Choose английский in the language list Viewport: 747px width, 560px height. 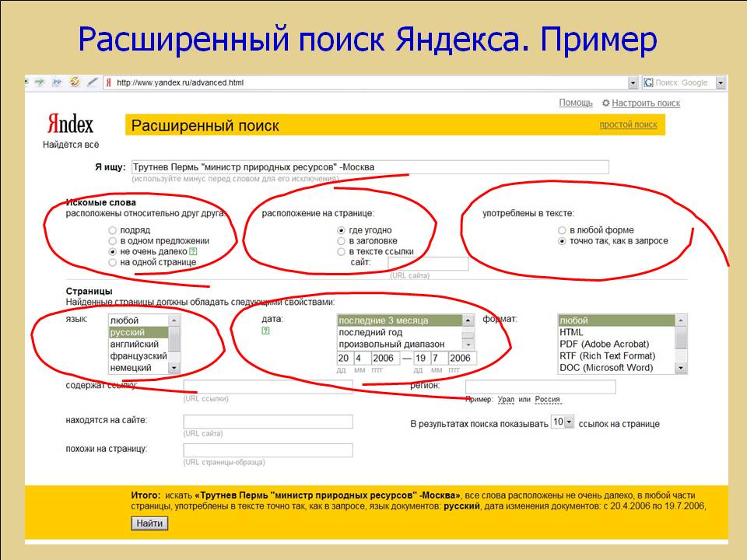click(x=139, y=344)
